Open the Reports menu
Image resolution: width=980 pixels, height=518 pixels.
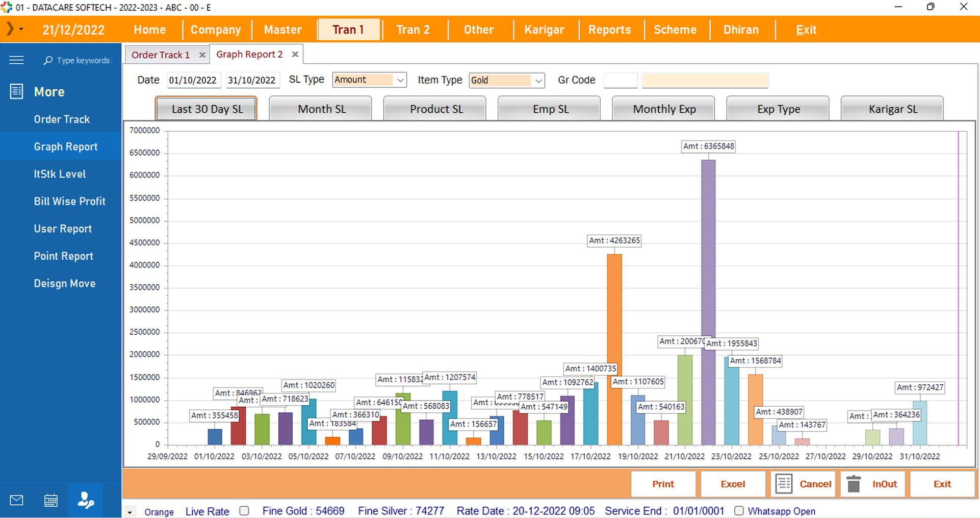[609, 30]
